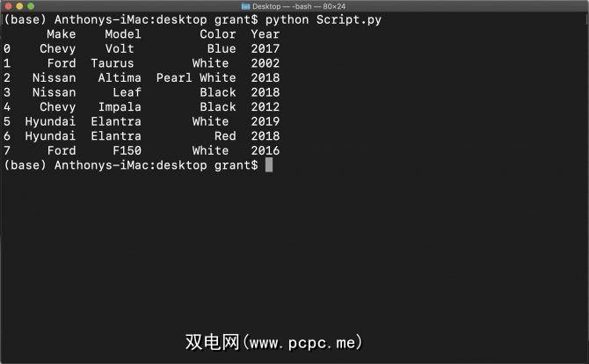The image size is (589, 364).
Task: Click the green zoom window button
Action: (x=31, y=6)
